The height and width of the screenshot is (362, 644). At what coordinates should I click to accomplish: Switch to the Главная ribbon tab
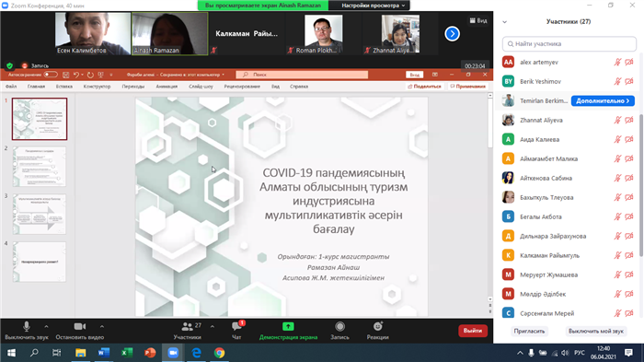pyautogui.click(x=36, y=87)
